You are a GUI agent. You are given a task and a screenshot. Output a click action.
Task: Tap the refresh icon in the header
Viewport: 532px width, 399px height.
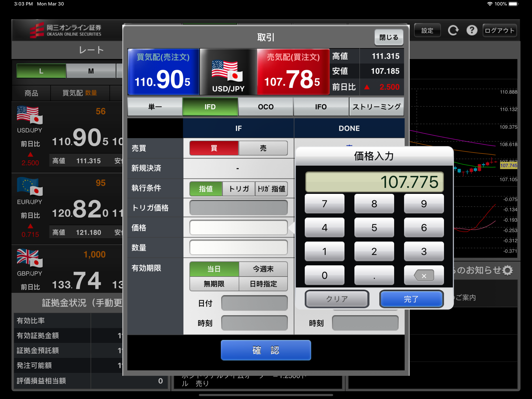pyautogui.click(x=453, y=31)
